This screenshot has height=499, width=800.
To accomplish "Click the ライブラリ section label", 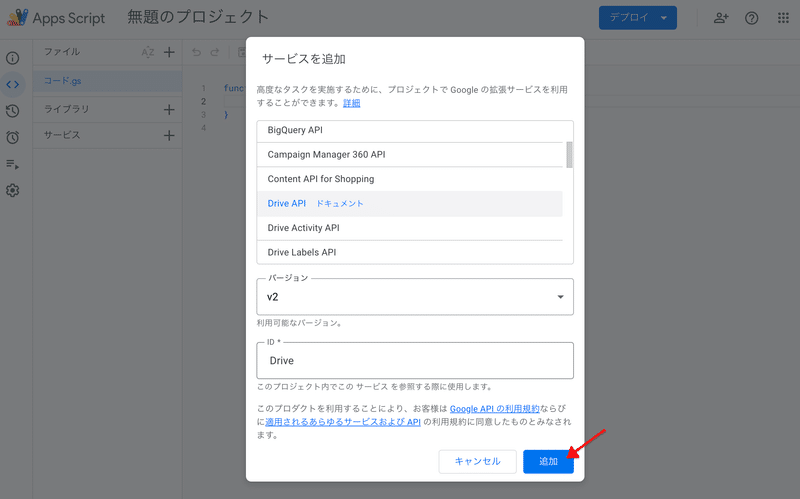I will tap(66, 109).
